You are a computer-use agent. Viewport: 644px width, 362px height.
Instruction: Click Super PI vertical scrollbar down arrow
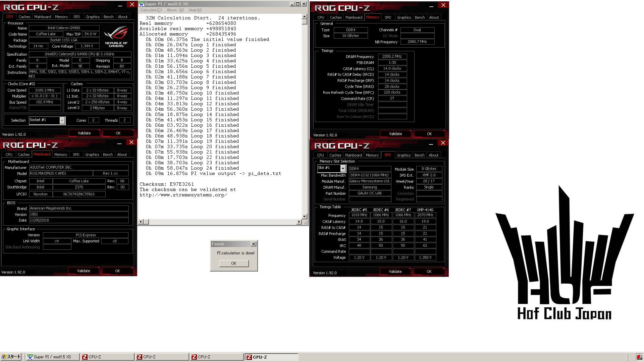[304, 217]
